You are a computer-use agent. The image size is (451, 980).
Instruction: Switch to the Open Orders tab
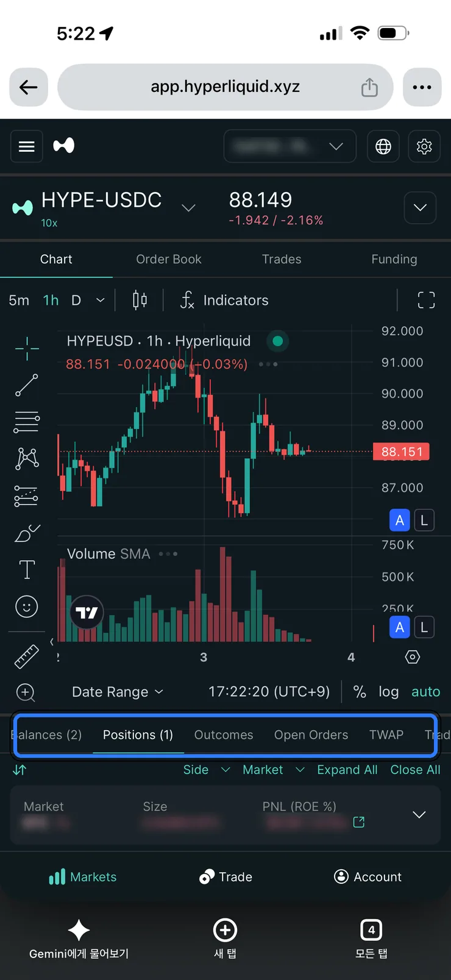(311, 735)
